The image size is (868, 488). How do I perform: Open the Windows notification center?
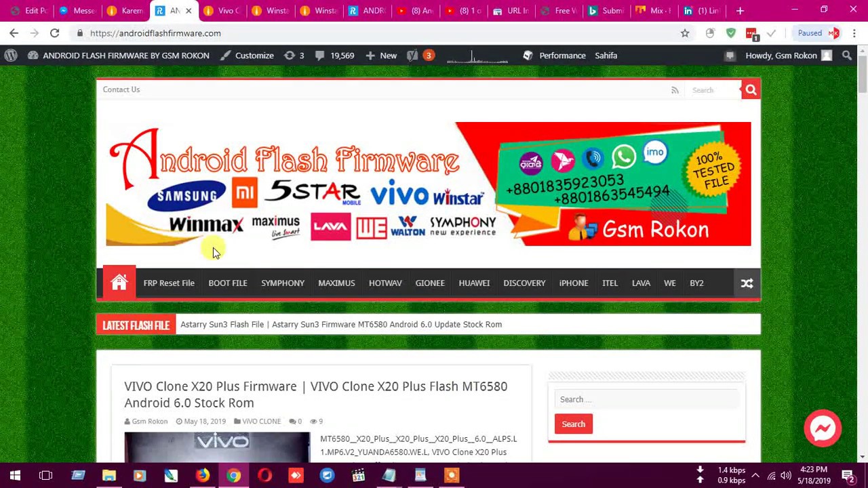(x=848, y=475)
